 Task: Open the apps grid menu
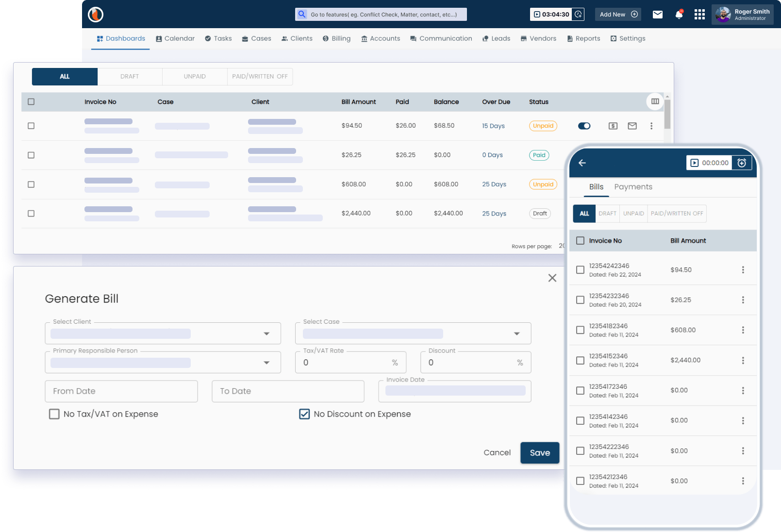699,15
